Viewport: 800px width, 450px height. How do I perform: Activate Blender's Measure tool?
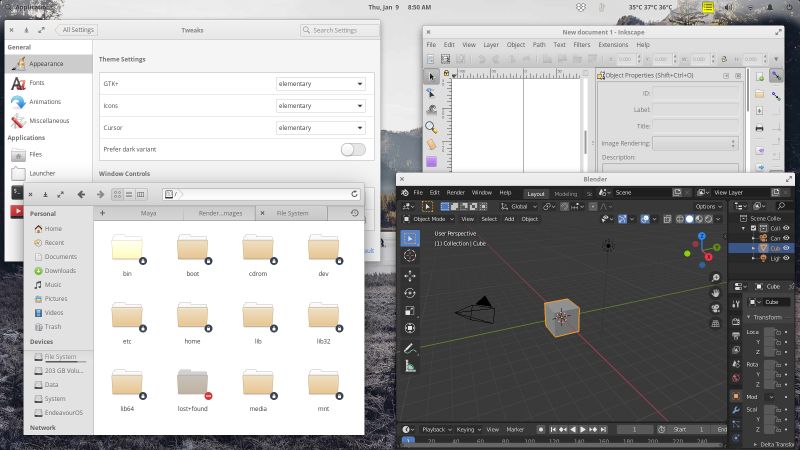410,366
